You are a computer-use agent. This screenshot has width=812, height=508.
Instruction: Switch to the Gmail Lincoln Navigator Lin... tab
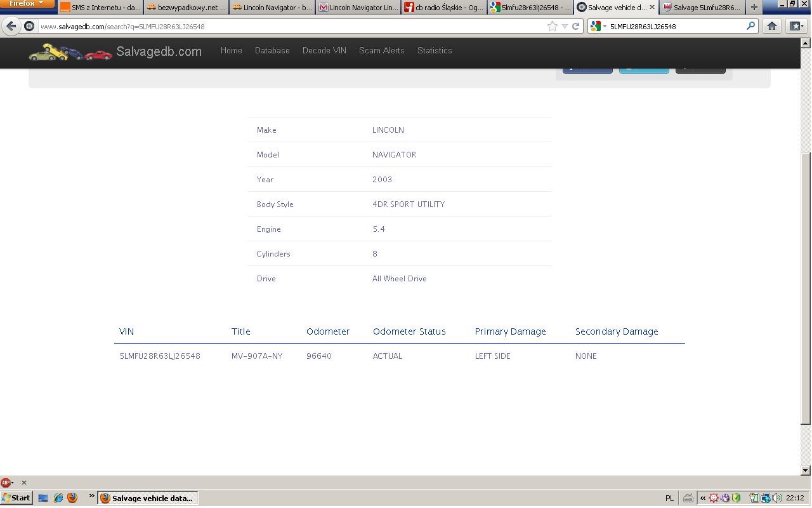coord(358,8)
